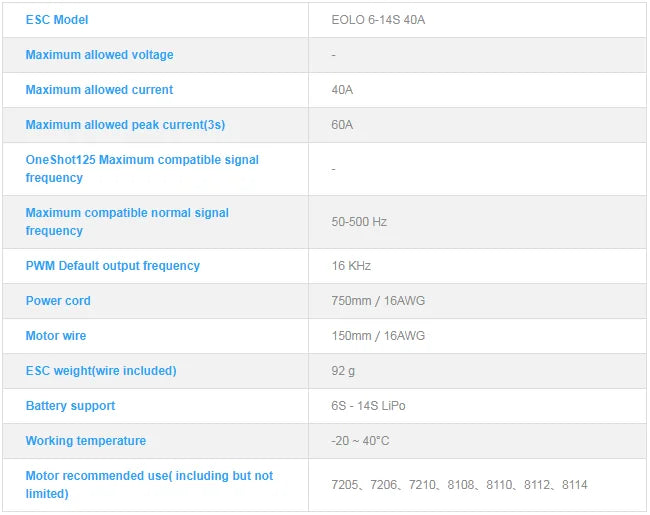The width and height of the screenshot is (650, 515).
Task: Click the 'Maximum allowed current' label
Action: (99, 90)
